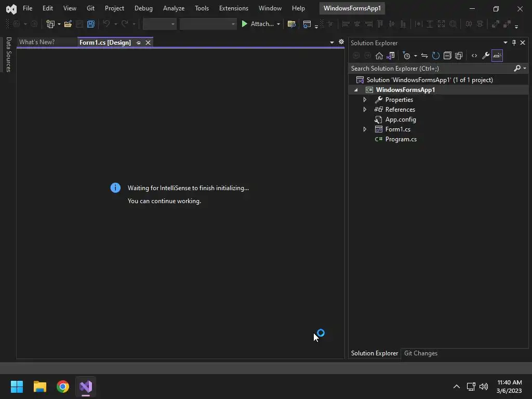Click the Align Rights layout icon
Image resolution: width=532 pixels, height=399 pixels.
[368, 24]
